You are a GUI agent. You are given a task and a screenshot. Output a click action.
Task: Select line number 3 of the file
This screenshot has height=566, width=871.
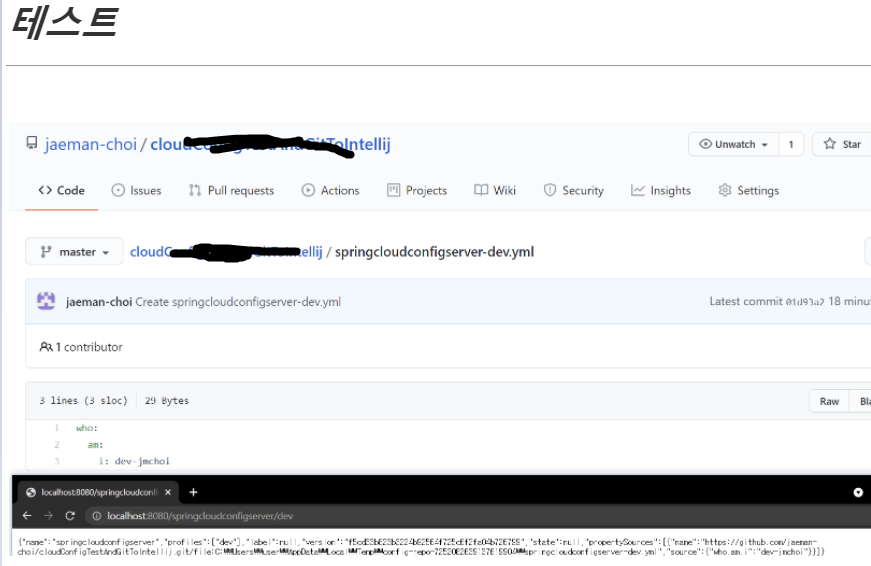coord(57,461)
